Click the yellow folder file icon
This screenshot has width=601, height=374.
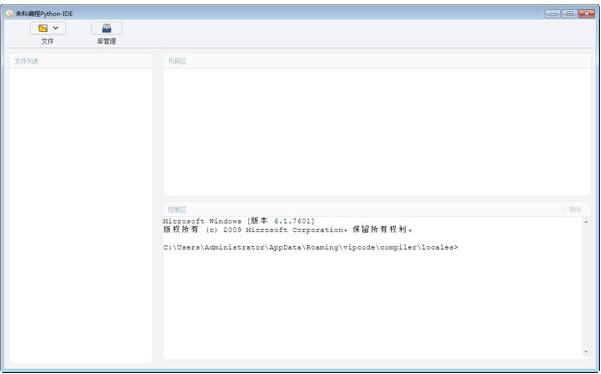tap(43, 28)
